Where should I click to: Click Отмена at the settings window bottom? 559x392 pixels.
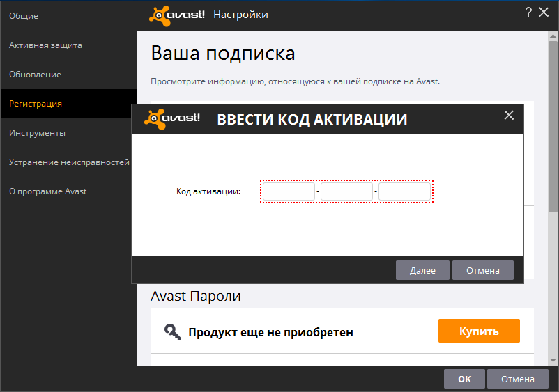(x=518, y=379)
